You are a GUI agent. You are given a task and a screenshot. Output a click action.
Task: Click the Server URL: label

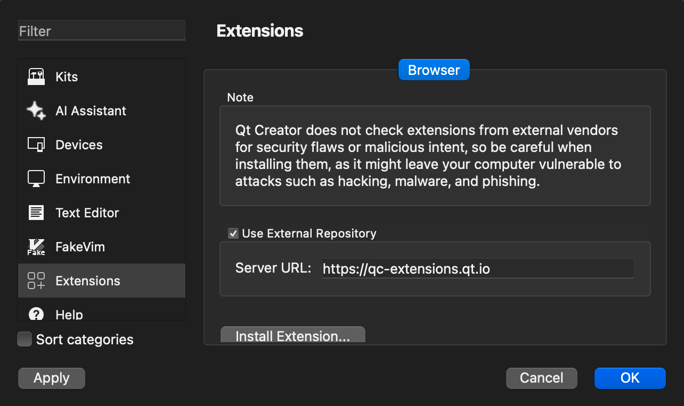tap(273, 268)
